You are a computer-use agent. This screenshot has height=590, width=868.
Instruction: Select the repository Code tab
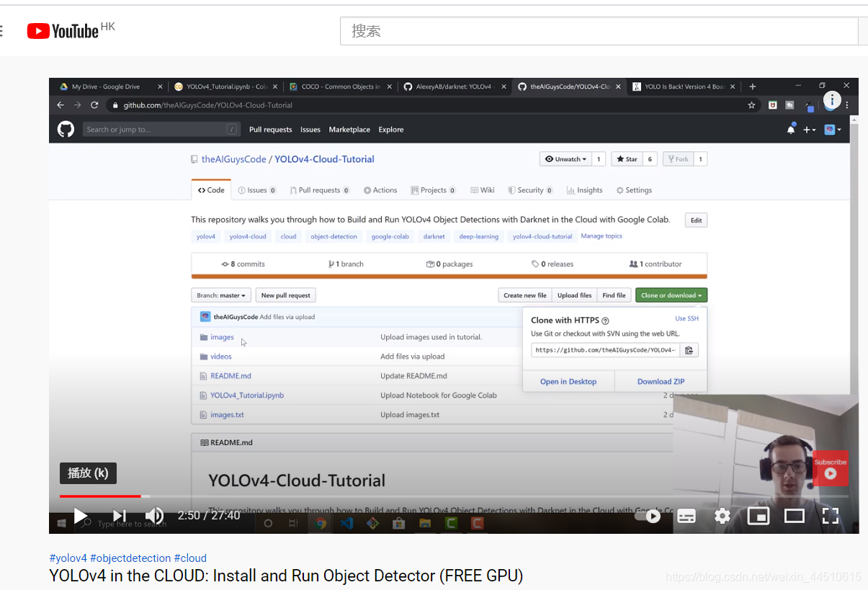(211, 190)
